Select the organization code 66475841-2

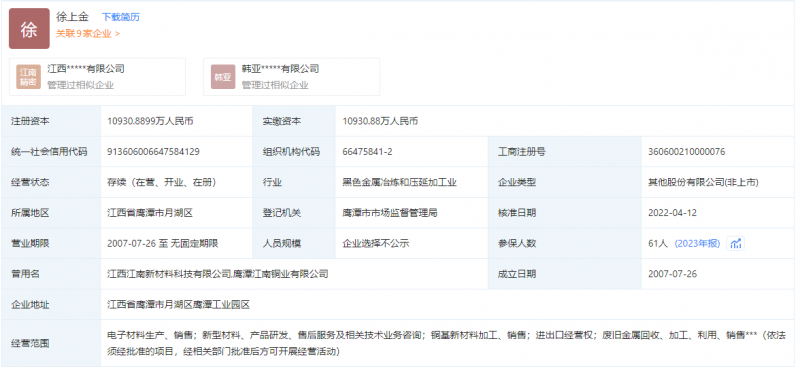(367, 152)
